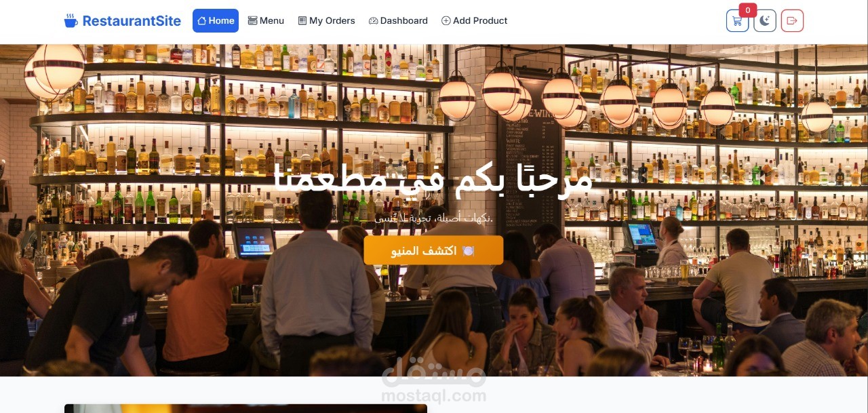Click the list icon beside Menu
Image resolution: width=868 pixels, height=413 pixels.
(x=252, y=21)
